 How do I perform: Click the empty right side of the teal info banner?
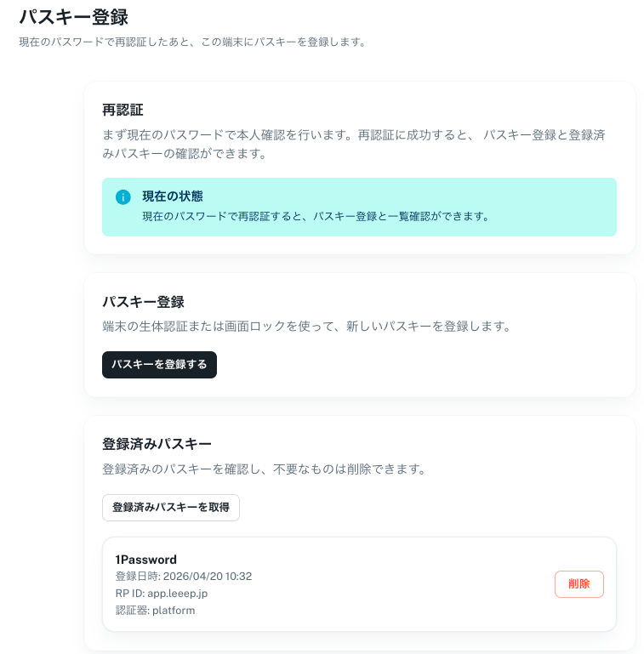click(555, 208)
